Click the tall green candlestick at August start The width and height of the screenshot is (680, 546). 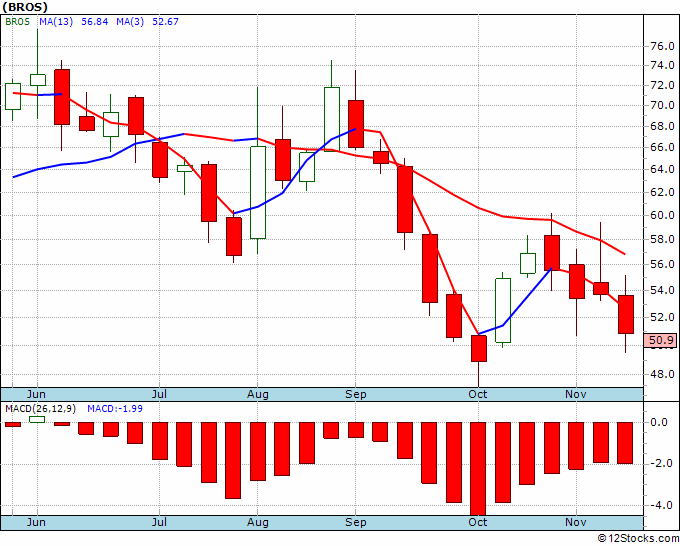point(258,193)
